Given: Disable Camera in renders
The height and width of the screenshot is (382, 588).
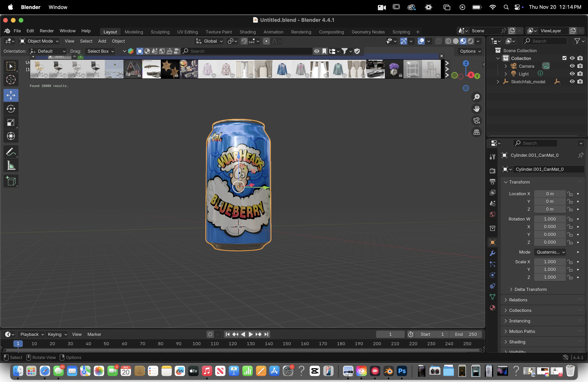Looking at the screenshot, I should pos(580,66).
